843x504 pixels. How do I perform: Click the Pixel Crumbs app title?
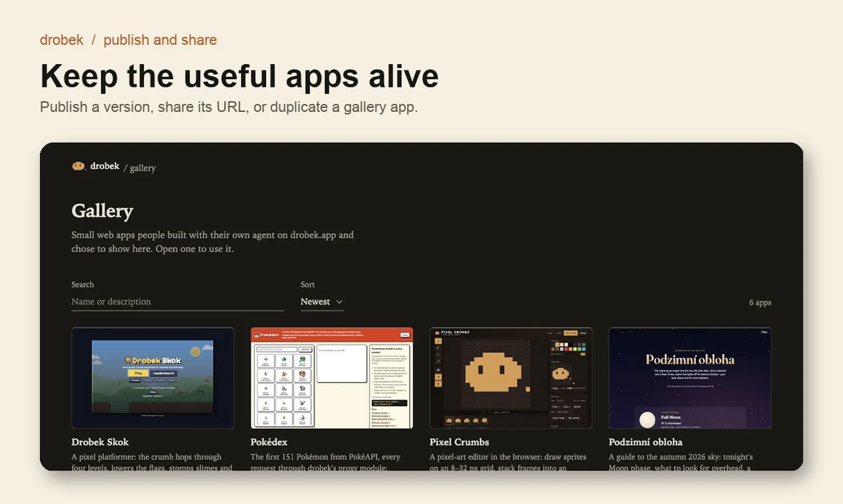459,442
